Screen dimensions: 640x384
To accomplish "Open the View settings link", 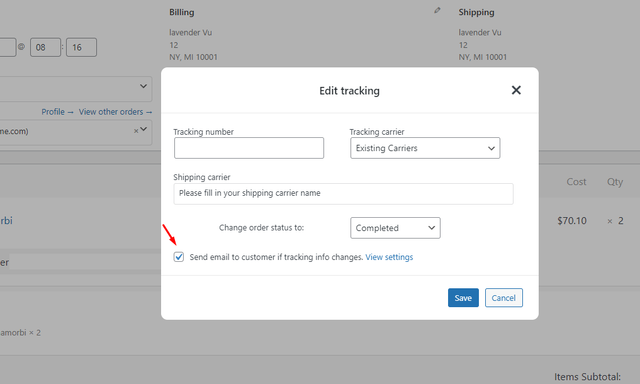I will [x=389, y=257].
